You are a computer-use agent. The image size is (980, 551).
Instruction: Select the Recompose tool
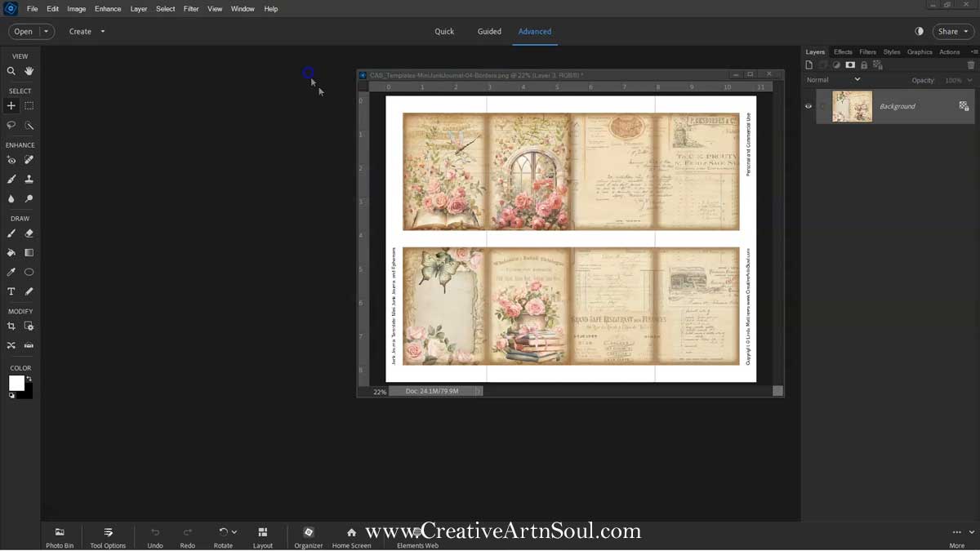click(29, 326)
